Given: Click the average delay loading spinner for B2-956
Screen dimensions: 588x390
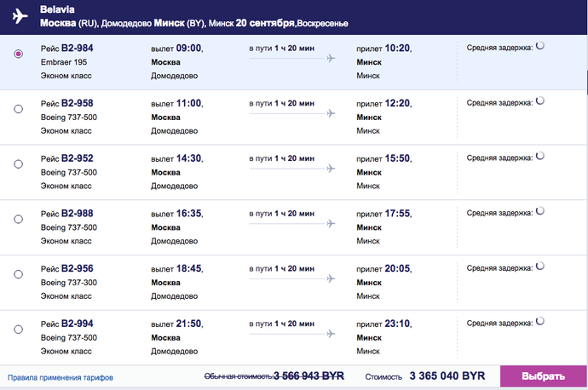Looking at the screenshot, I should [x=540, y=266].
